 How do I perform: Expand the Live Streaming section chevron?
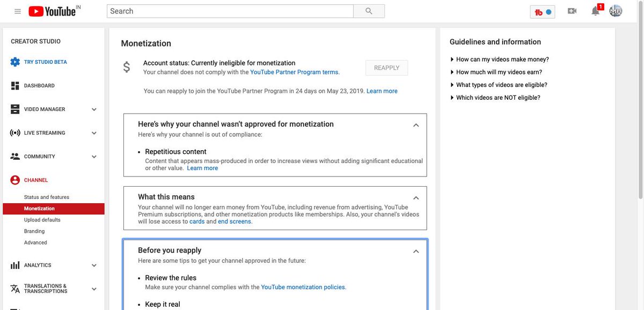[x=94, y=133]
